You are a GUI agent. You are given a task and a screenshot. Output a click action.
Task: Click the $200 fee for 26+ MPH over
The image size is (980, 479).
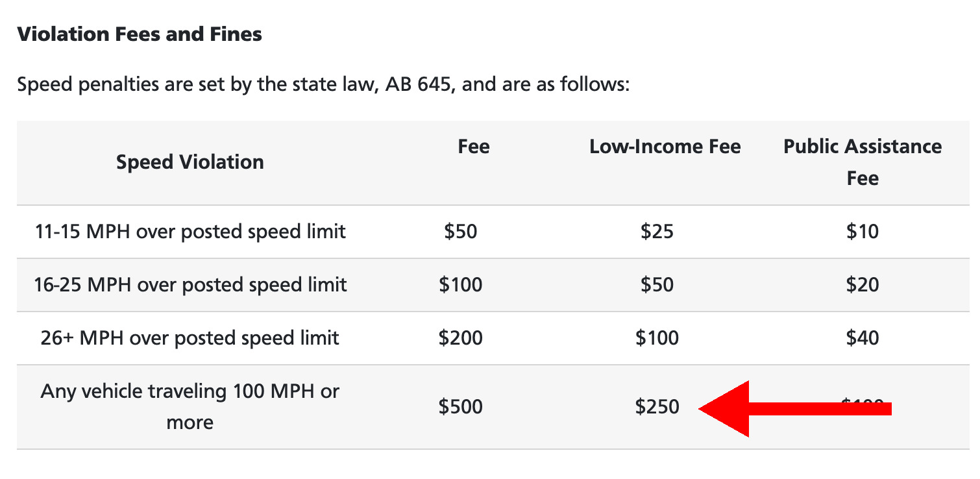[x=461, y=338]
